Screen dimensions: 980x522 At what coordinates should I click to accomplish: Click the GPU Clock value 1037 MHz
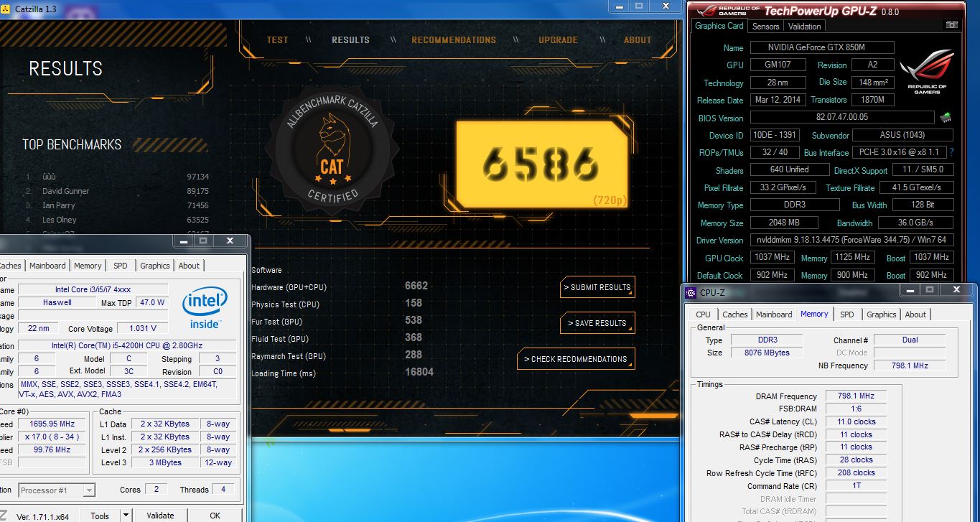tap(772, 257)
